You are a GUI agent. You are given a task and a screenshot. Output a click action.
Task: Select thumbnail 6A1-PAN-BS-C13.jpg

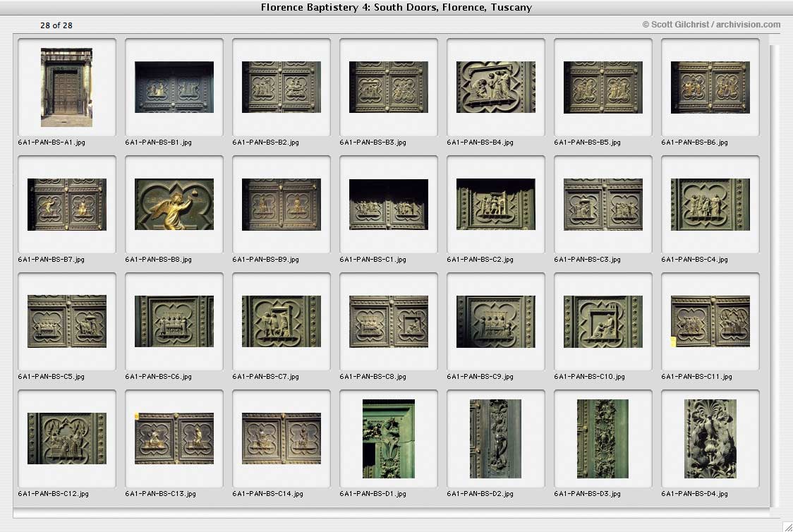click(x=174, y=438)
